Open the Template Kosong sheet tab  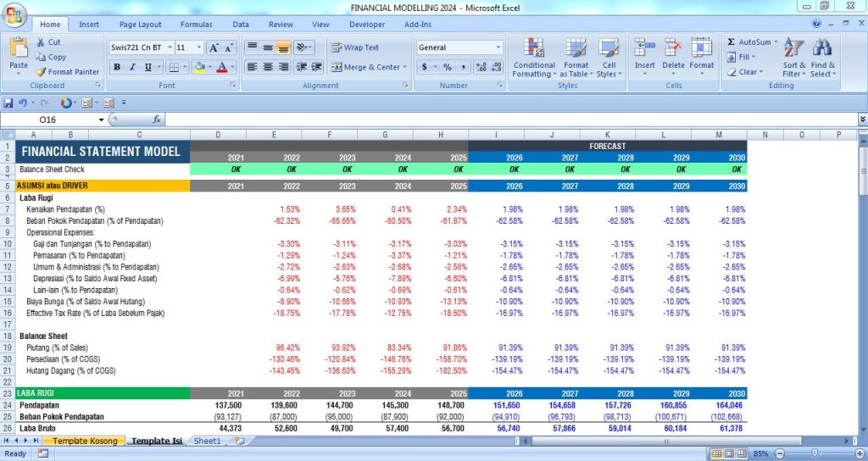click(x=84, y=441)
